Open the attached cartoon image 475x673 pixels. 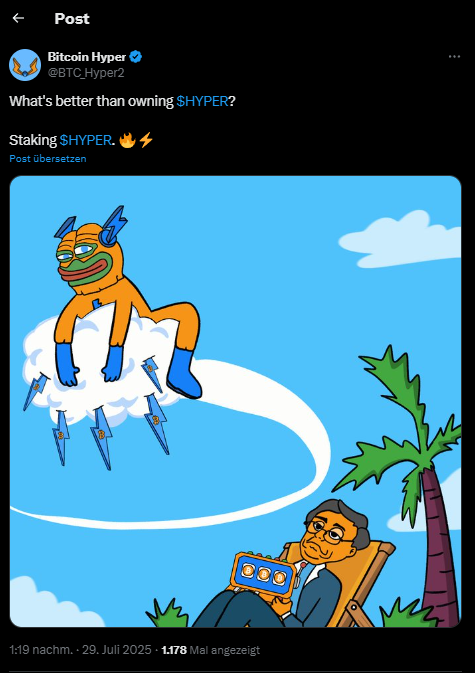click(235, 401)
